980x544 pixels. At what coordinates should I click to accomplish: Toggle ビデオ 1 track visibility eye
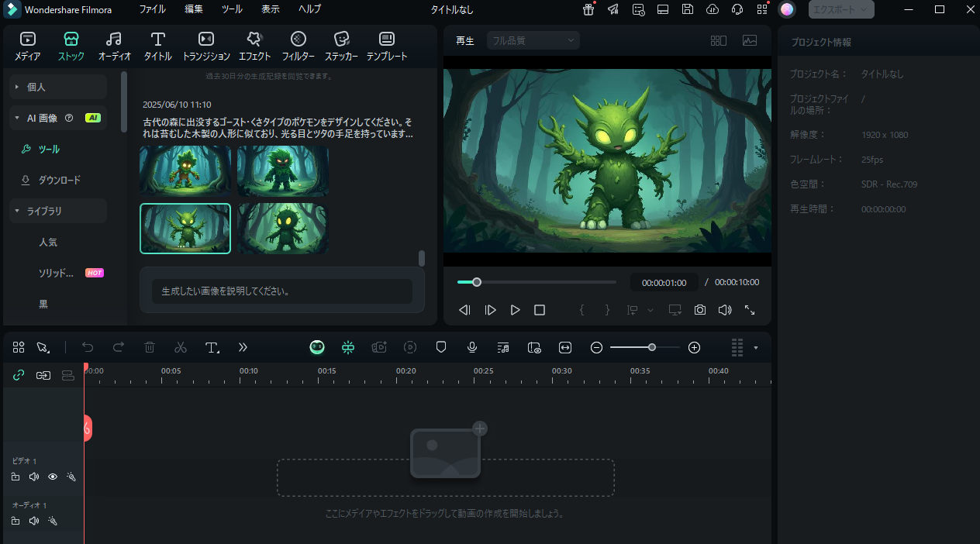pos(53,477)
